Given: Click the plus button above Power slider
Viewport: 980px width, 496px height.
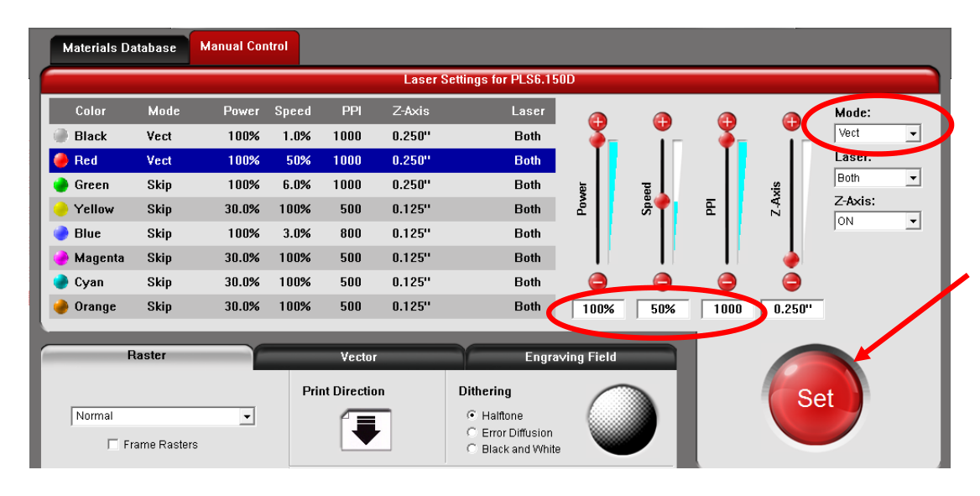Looking at the screenshot, I should pyautogui.click(x=598, y=122).
